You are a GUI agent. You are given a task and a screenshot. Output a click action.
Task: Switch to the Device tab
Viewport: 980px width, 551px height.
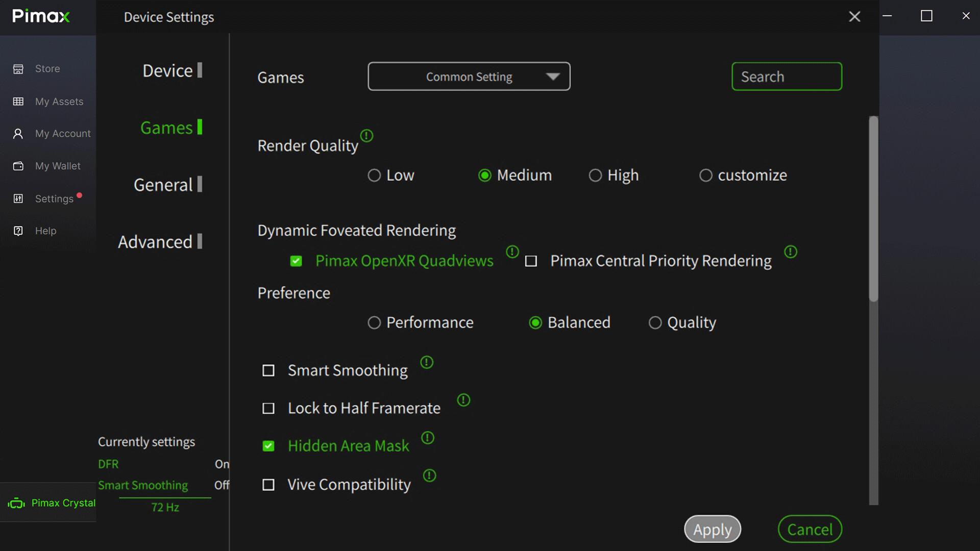168,70
